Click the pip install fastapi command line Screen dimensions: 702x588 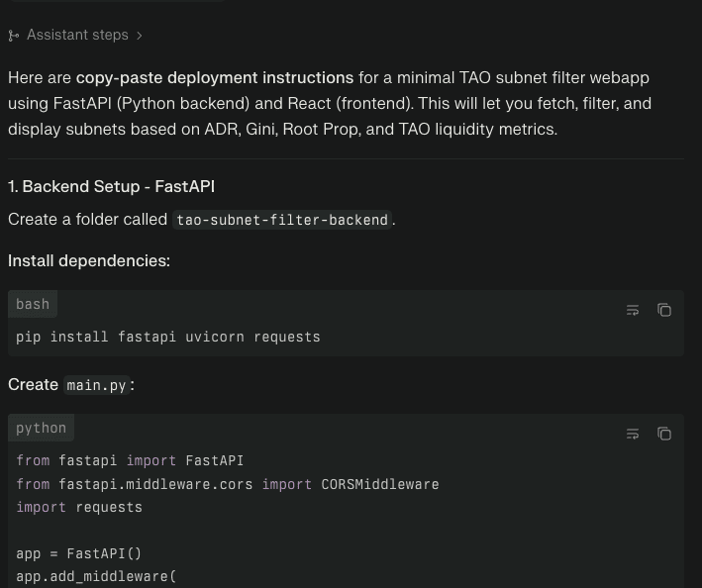click(x=168, y=337)
